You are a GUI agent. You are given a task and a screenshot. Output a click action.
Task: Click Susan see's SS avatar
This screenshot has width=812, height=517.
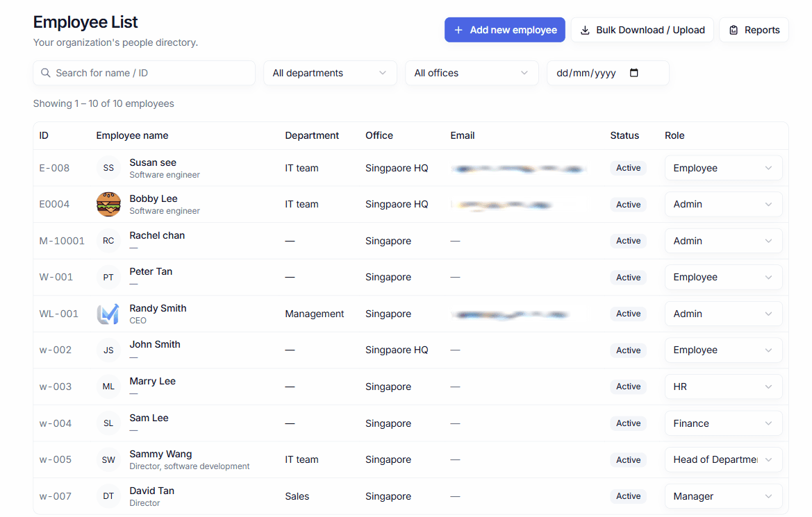click(x=108, y=168)
